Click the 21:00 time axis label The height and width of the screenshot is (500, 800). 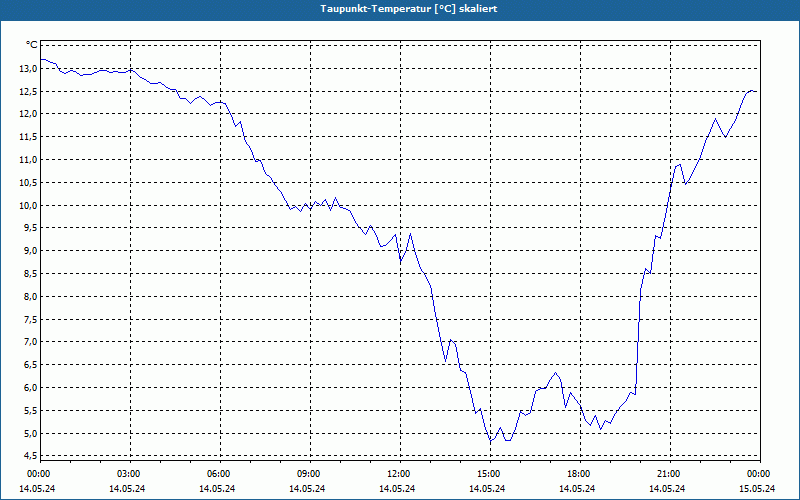[x=669, y=474]
